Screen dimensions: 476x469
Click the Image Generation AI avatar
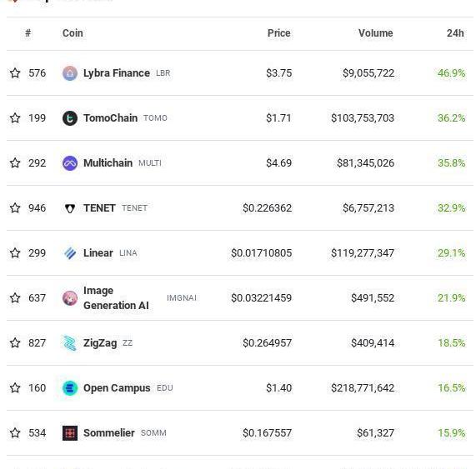[70, 298]
